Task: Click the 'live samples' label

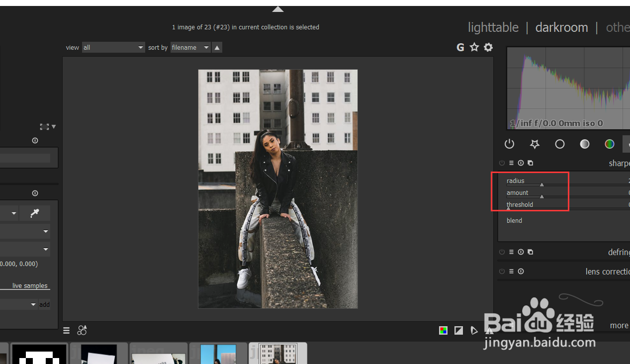Action: (x=30, y=286)
